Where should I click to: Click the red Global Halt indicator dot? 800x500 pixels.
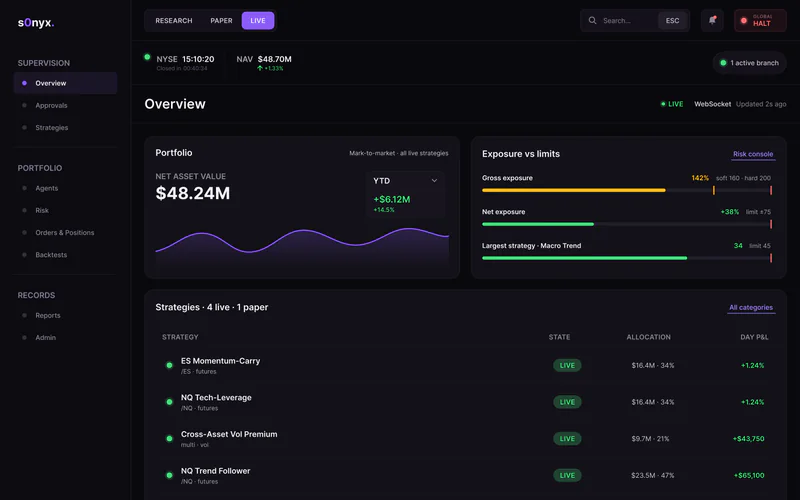click(x=744, y=21)
